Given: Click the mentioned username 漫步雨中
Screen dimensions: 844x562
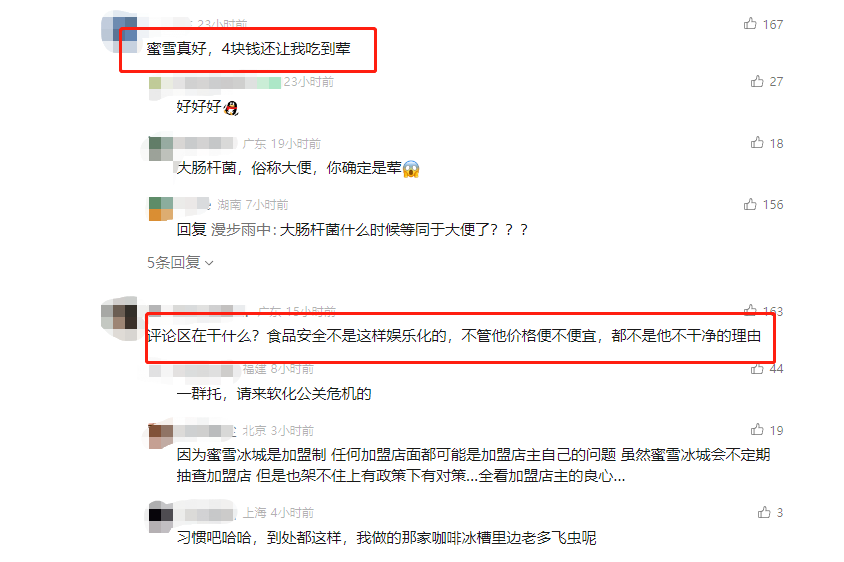Looking at the screenshot, I should coord(241,230).
